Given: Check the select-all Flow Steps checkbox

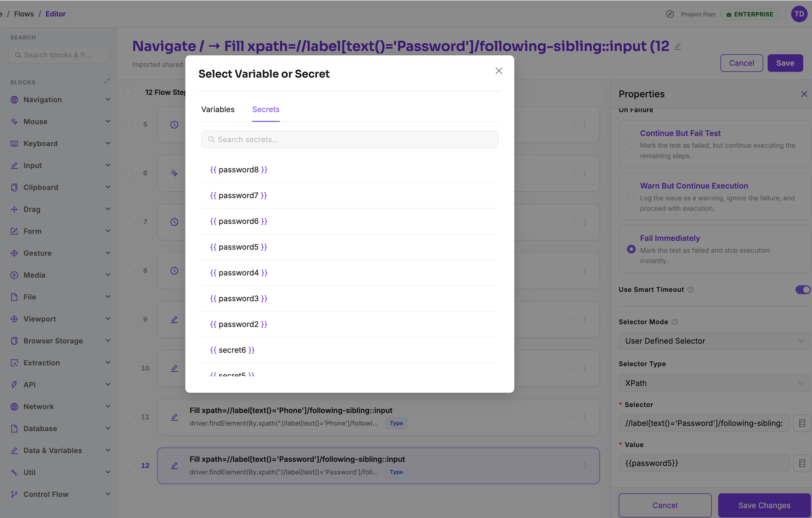Looking at the screenshot, I should pyautogui.click(x=129, y=92).
